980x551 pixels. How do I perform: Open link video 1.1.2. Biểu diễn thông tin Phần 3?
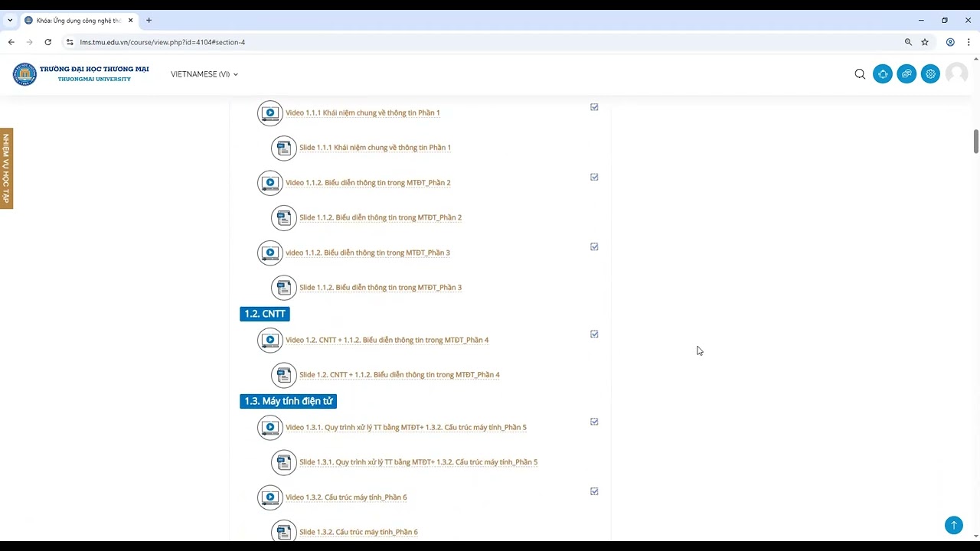tap(367, 253)
